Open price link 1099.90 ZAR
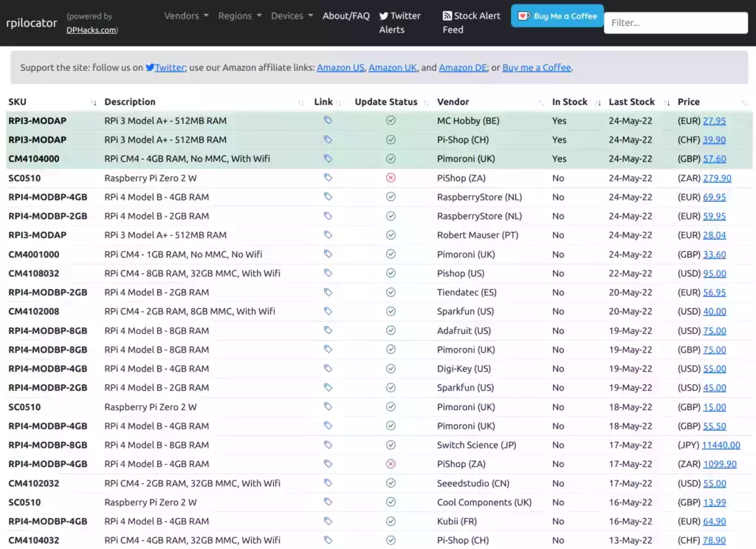Viewport: 756px width, 549px height. 719,463
